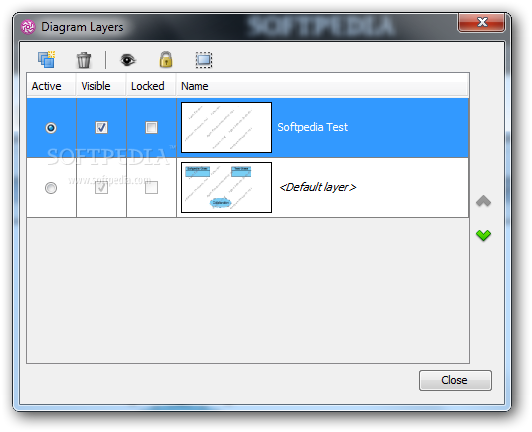Toggle Visible checkbox of Default layer
The height and width of the screenshot is (432, 532).
click(101, 187)
